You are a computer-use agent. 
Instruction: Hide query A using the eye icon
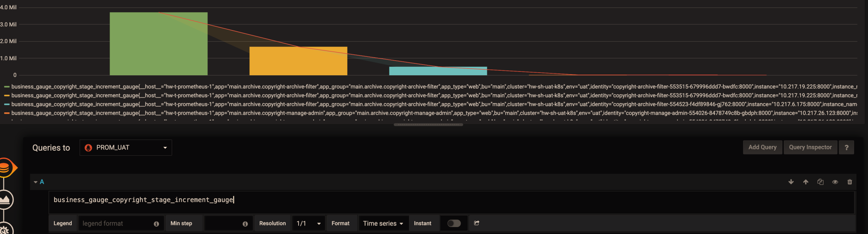click(835, 182)
